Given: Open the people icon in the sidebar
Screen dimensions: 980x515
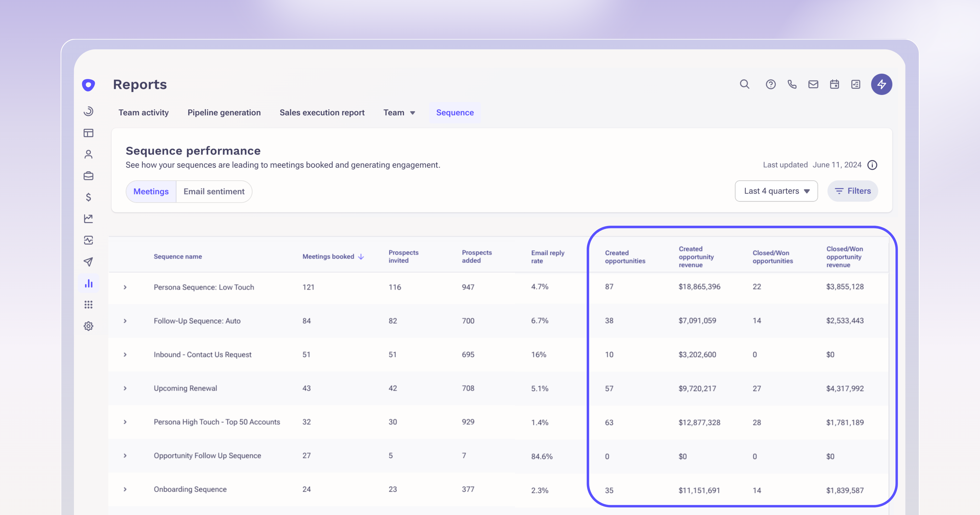Looking at the screenshot, I should coord(88,154).
